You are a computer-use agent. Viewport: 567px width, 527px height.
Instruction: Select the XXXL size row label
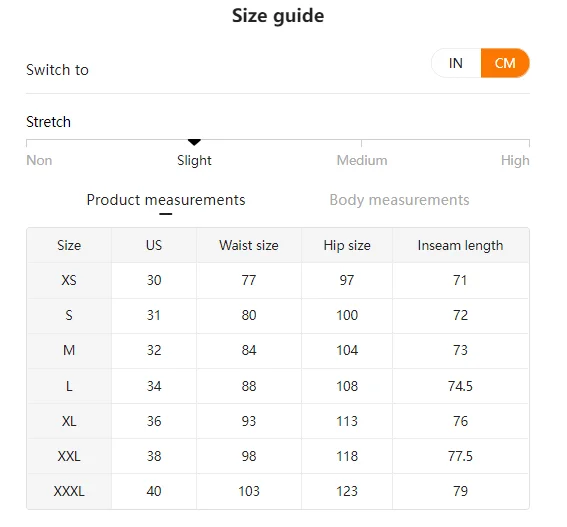coord(69,491)
